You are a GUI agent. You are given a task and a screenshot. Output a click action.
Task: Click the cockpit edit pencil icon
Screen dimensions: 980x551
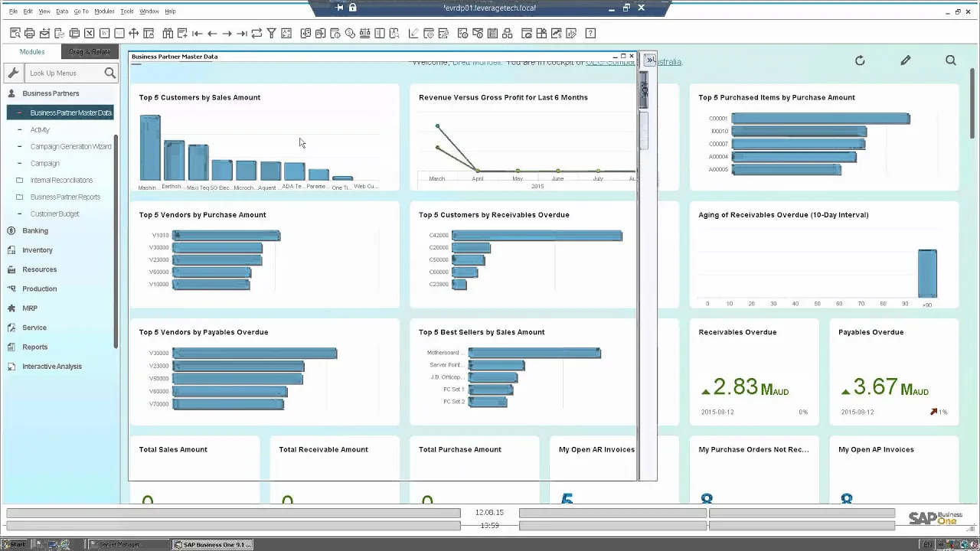(x=906, y=60)
